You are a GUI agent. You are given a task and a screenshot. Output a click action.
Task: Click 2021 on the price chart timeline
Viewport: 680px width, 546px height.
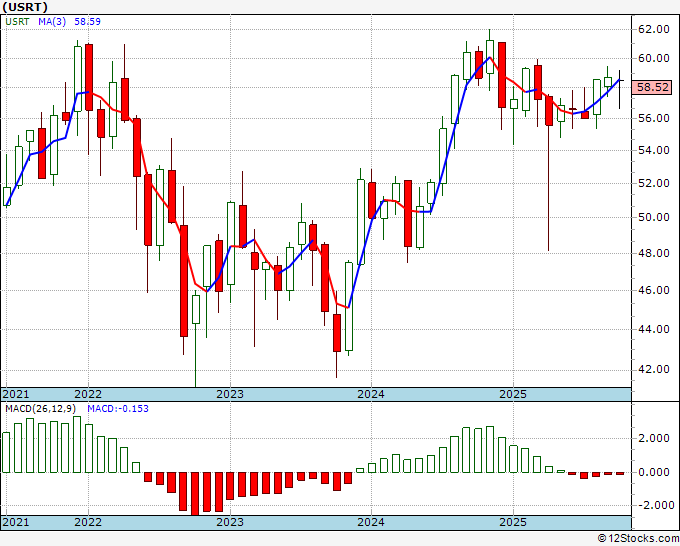click(x=16, y=394)
